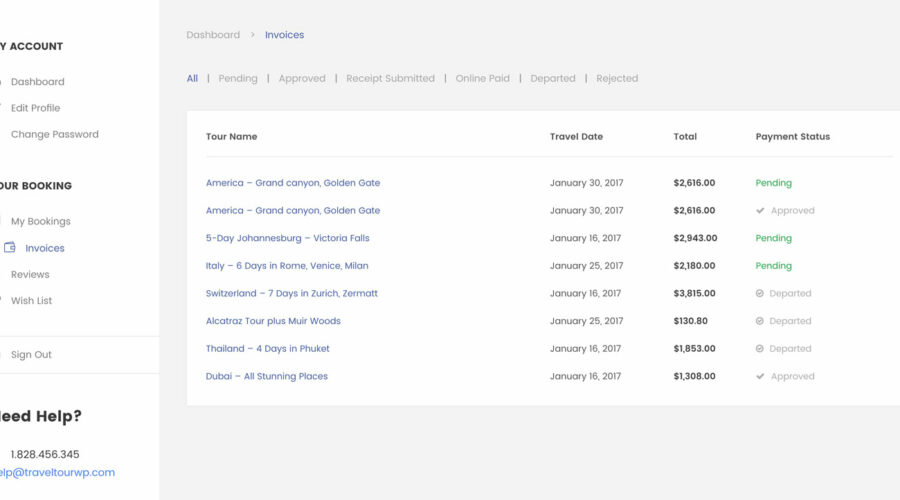Click the Departed status icon for Thailand tour

(x=760, y=349)
